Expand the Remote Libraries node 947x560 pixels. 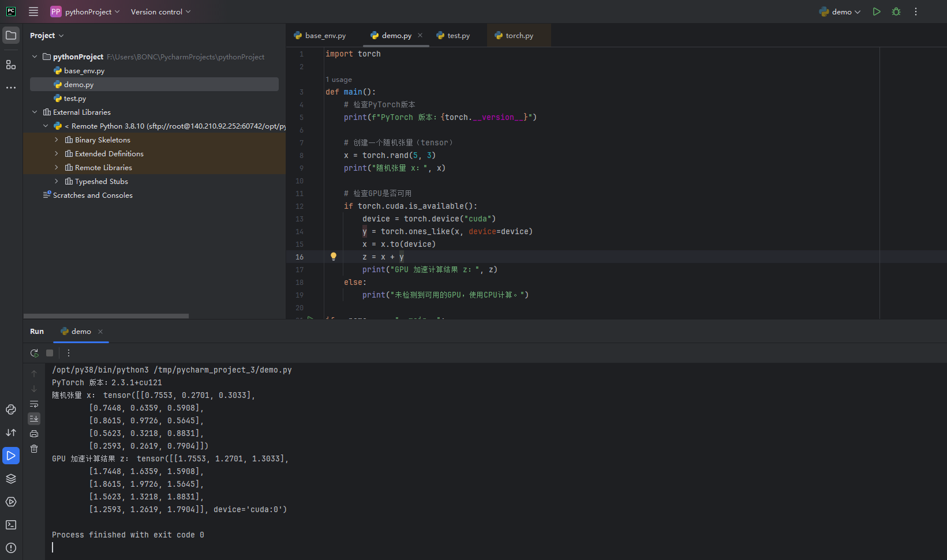click(x=57, y=167)
